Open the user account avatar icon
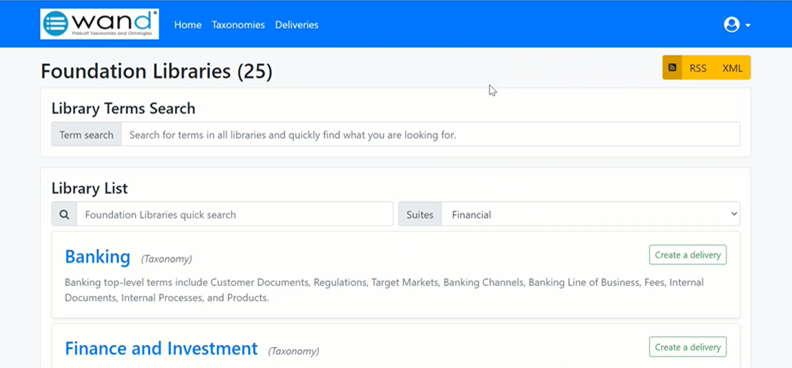 click(731, 25)
